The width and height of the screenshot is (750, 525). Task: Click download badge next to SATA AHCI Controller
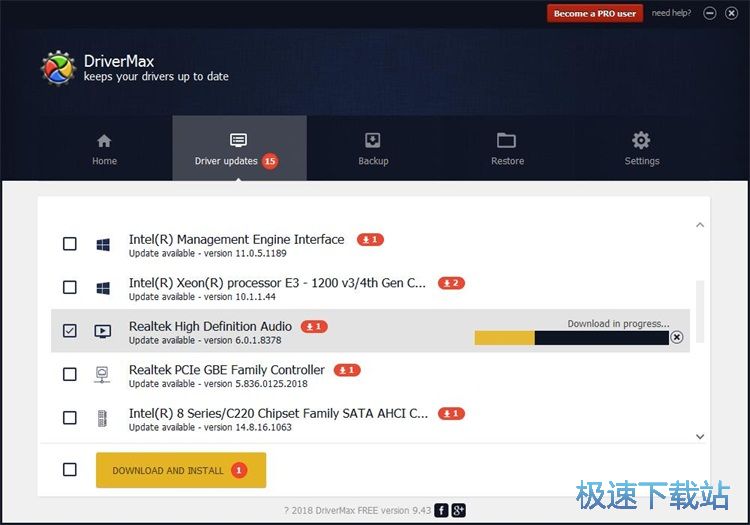pos(451,414)
